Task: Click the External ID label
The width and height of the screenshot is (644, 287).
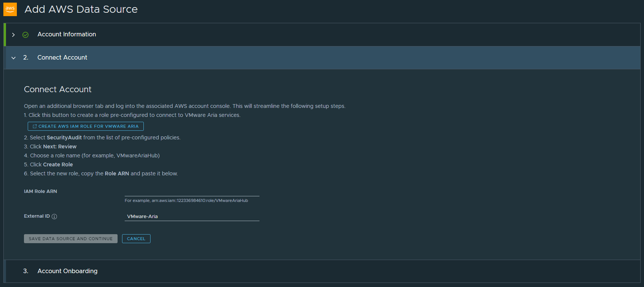Action: coord(37,216)
